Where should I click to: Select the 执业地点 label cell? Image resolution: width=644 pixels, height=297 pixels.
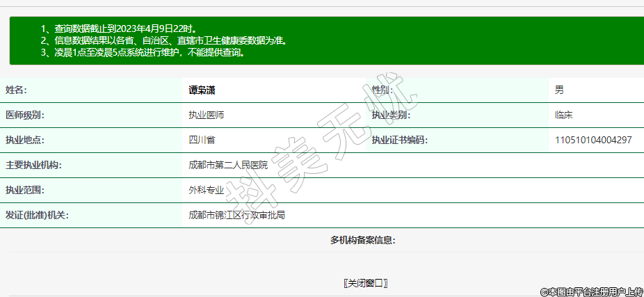(25, 141)
